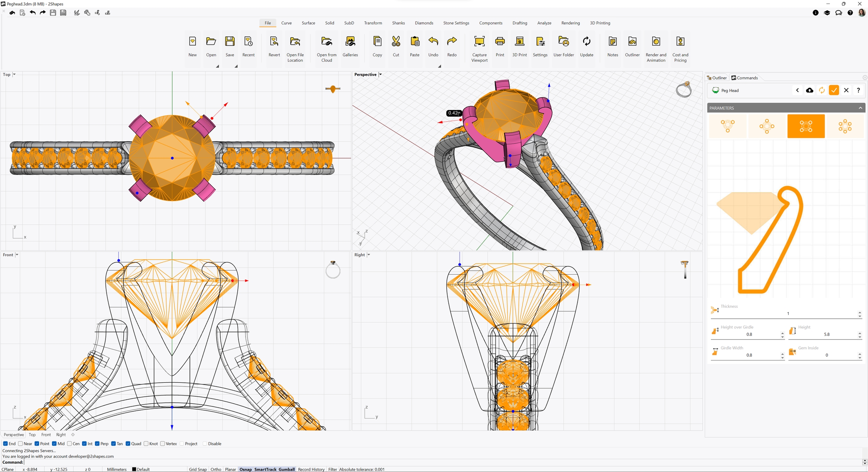This screenshot has width=868, height=472.
Task: Toggle the Cen osnap checkbox
Action: pos(69,444)
